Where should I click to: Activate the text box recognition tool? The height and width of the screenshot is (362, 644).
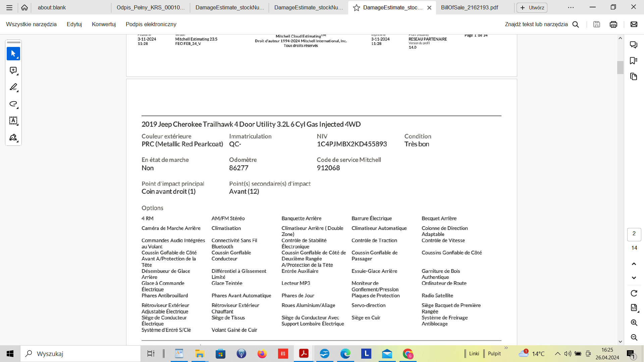13,121
